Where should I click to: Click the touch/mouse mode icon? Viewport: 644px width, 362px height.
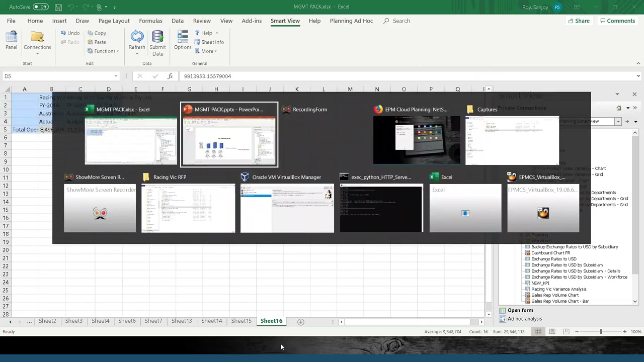(99, 7)
